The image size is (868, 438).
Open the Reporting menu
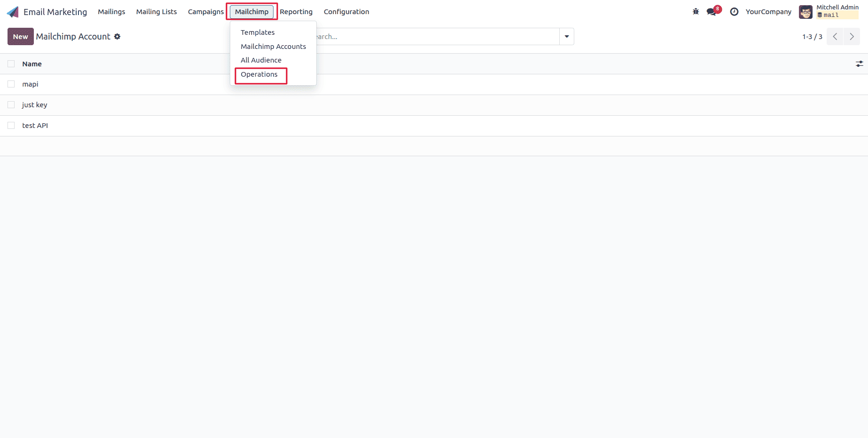pos(296,12)
